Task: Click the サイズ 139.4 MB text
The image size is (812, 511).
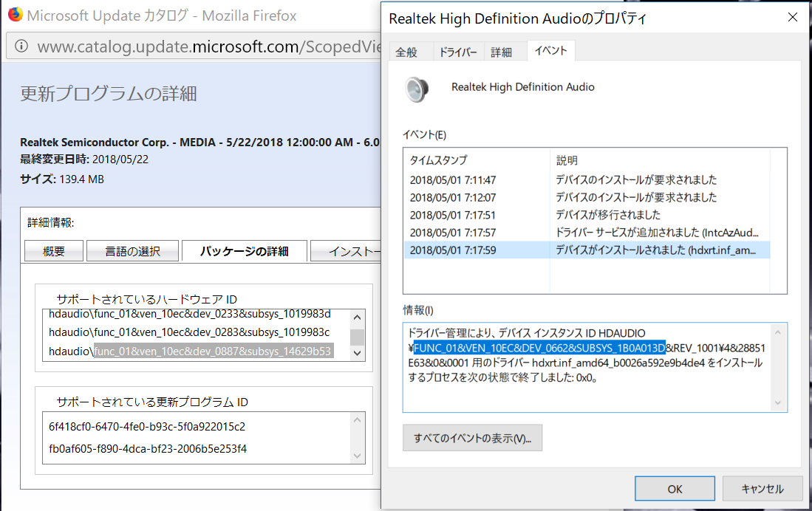Action: 61,179
